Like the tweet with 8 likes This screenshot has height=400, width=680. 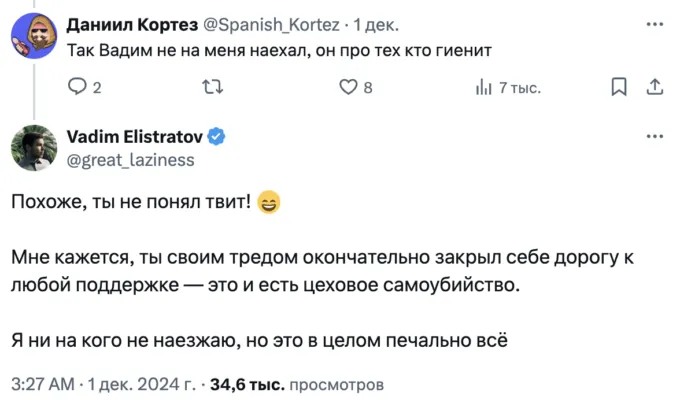point(348,88)
